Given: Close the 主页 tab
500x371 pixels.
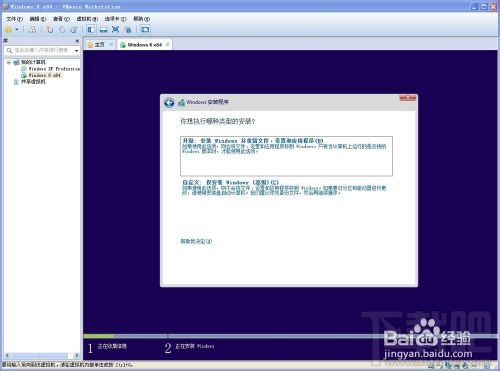Looking at the screenshot, I should (111, 44).
